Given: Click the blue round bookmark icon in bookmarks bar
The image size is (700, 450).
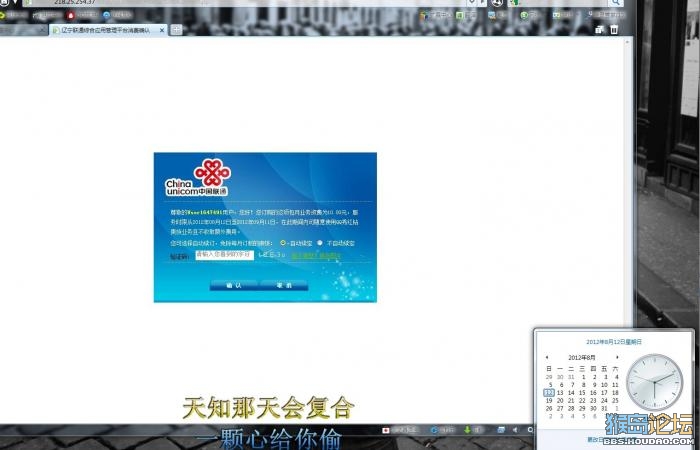Looking at the screenshot, I should click(106, 15).
